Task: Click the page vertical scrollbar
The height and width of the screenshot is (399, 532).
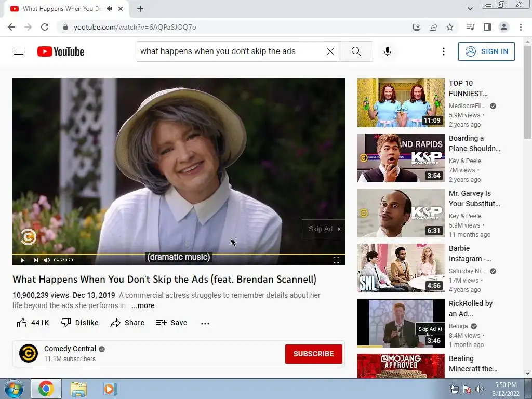Action: [x=527, y=91]
